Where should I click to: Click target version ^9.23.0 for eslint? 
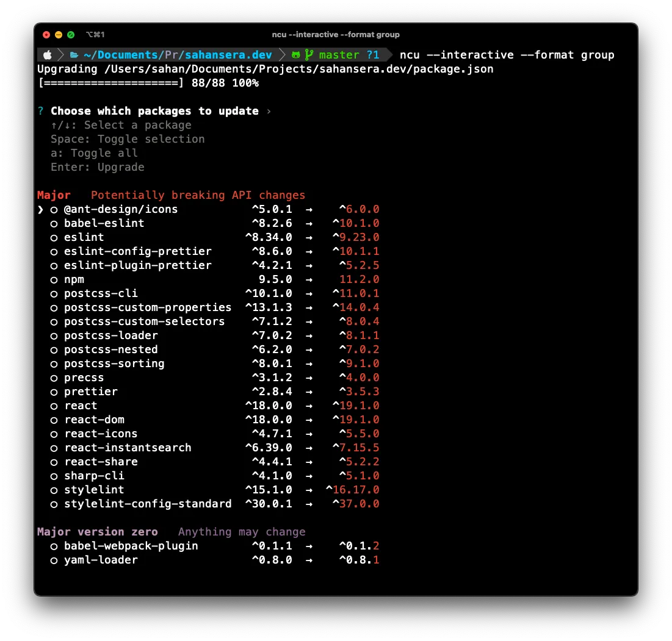point(356,237)
